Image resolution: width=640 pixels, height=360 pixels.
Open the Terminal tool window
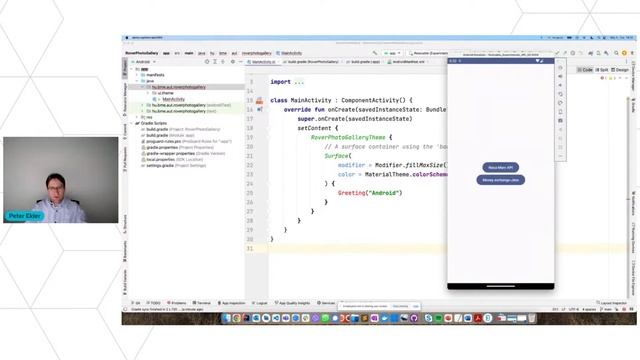coord(202,303)
